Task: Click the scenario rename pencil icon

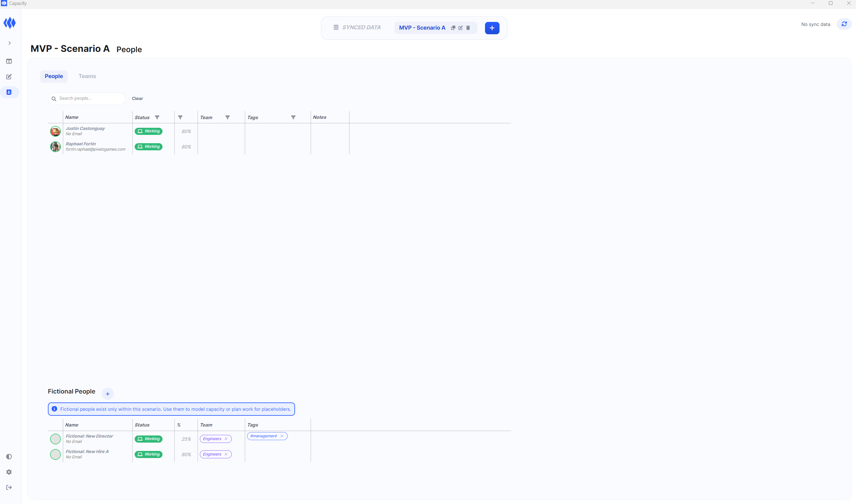Action: 461,28
